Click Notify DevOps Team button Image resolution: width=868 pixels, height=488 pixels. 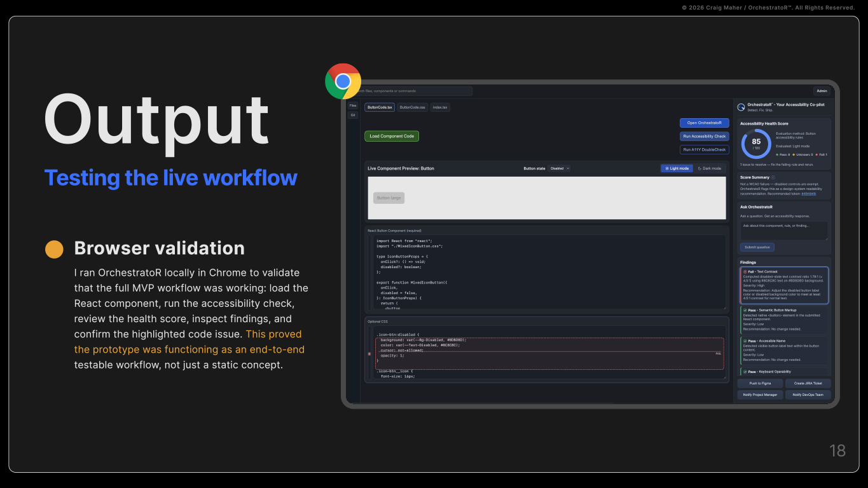coord(808,395)
